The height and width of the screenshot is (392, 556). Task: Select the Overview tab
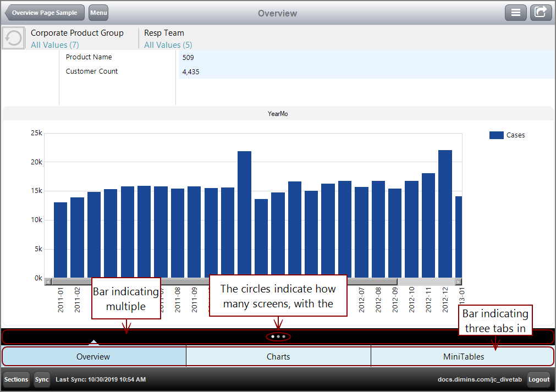93,356
